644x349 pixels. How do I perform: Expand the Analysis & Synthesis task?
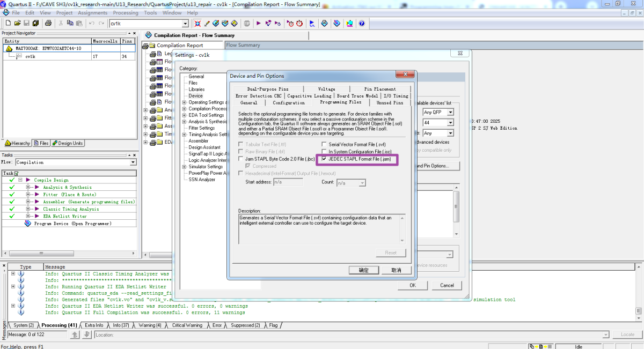28,187
